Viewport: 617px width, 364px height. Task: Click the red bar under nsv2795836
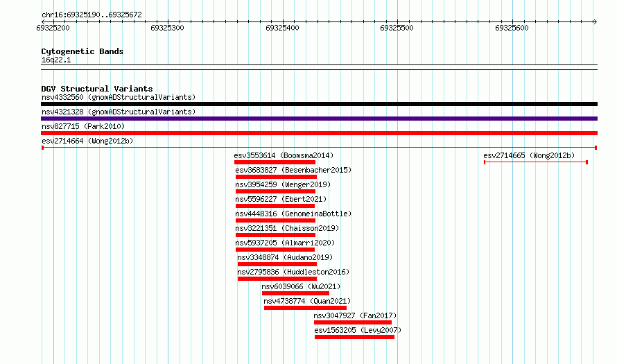(x=277, y=279)
